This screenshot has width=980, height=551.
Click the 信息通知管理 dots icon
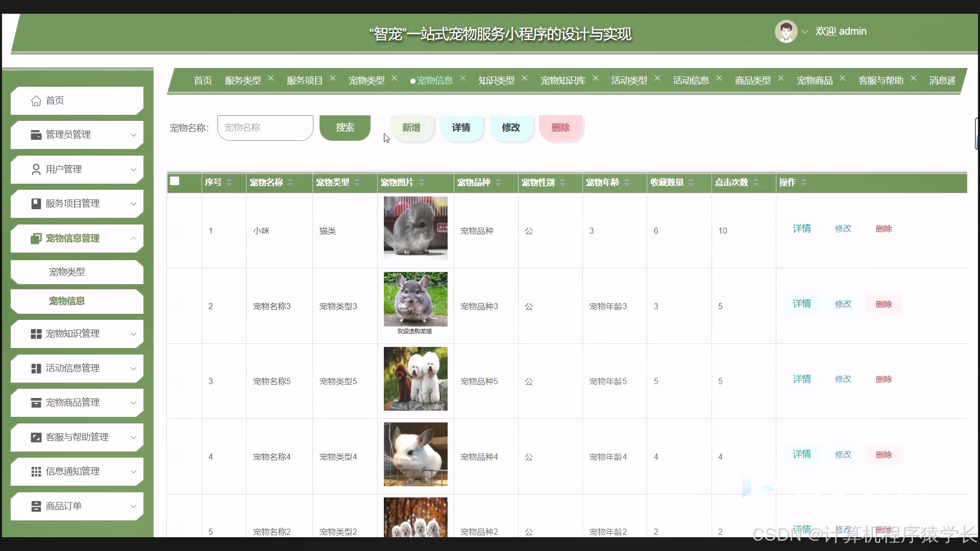36,471
